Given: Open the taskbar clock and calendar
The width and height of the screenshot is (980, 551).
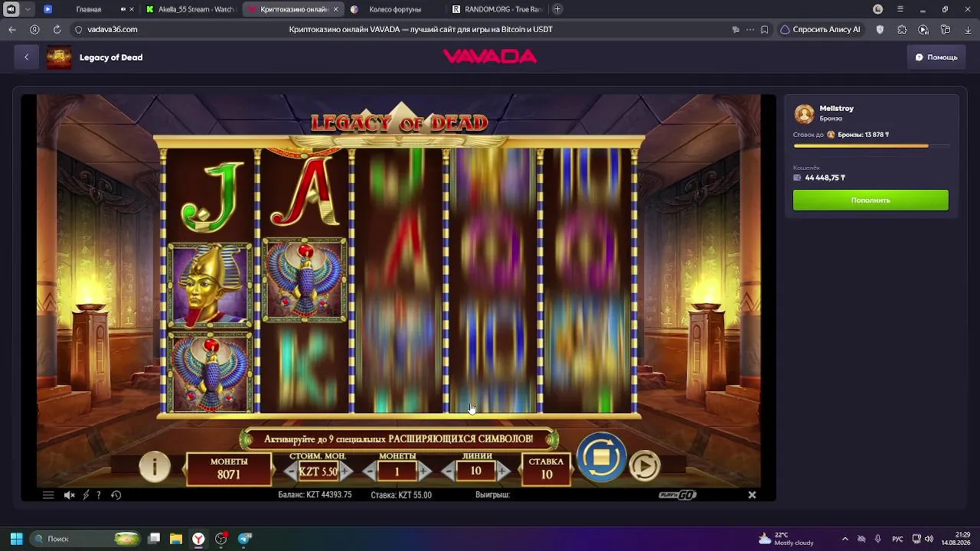Looking at the screenshot, I should pyautogui.click(x=957, y=539).
